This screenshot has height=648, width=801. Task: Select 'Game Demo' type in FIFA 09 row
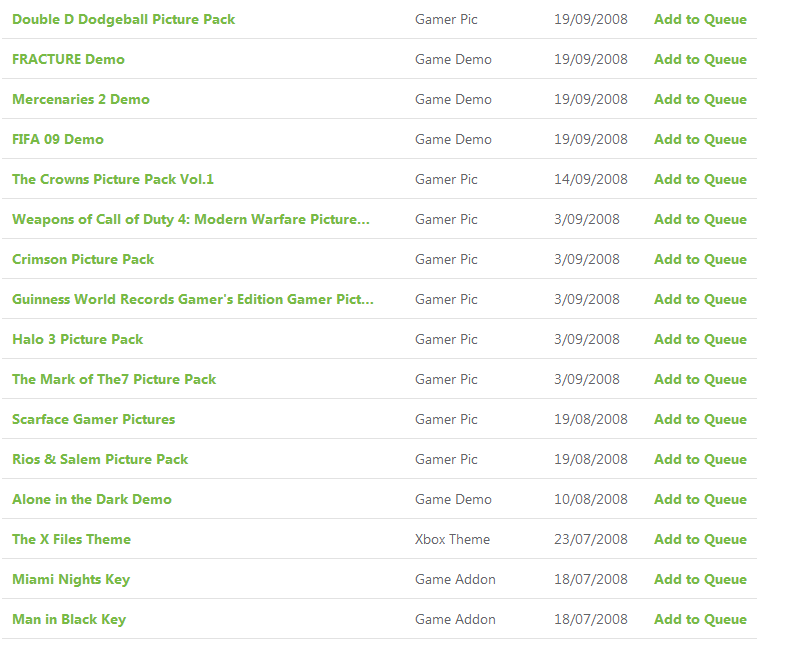click(x=453, y=139)
